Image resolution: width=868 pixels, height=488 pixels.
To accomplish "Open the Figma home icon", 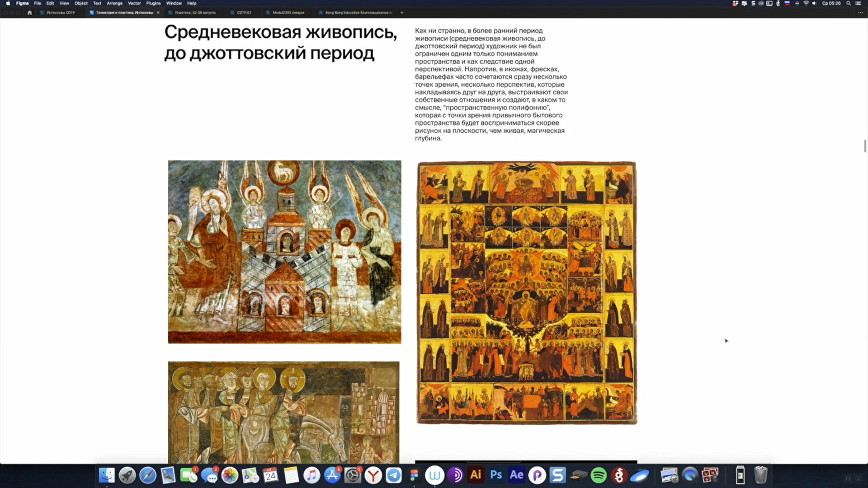I will coord(30,13).
